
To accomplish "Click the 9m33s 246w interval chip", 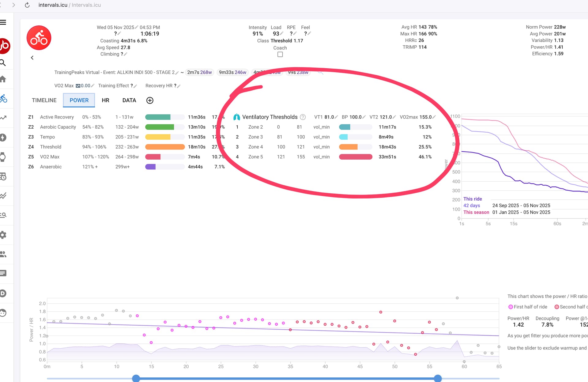I will (232, 72).
